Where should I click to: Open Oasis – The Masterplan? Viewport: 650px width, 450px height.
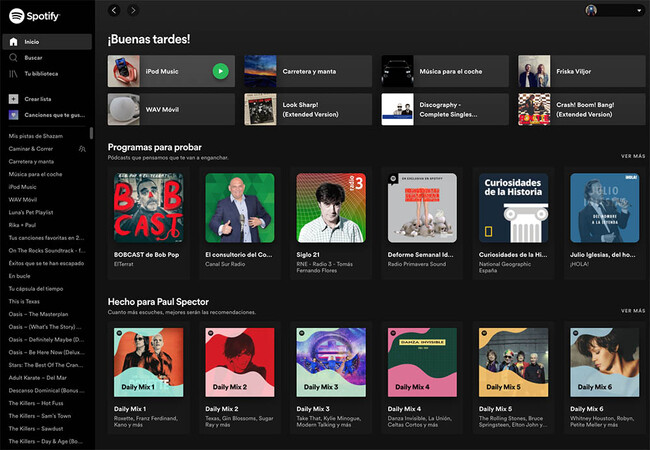38,314
